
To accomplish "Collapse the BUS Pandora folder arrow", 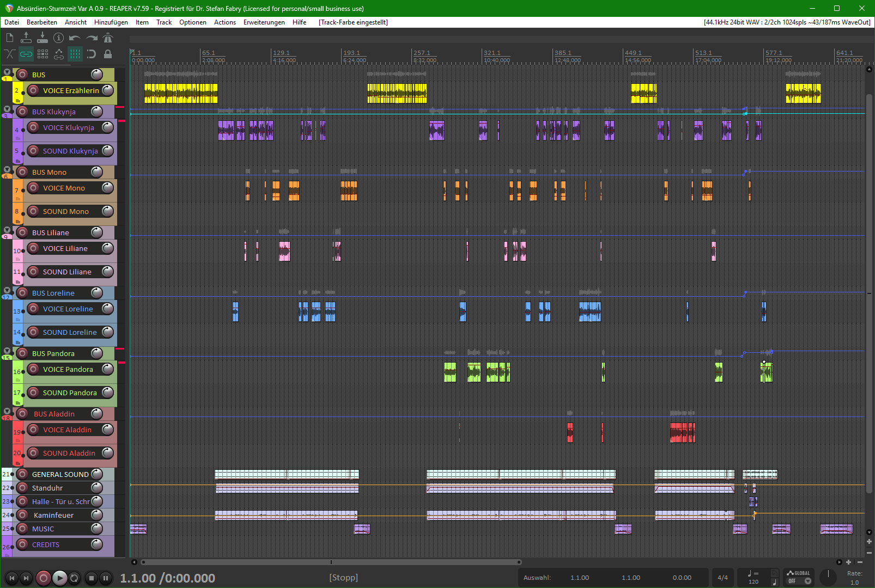I will click(7, 351).
